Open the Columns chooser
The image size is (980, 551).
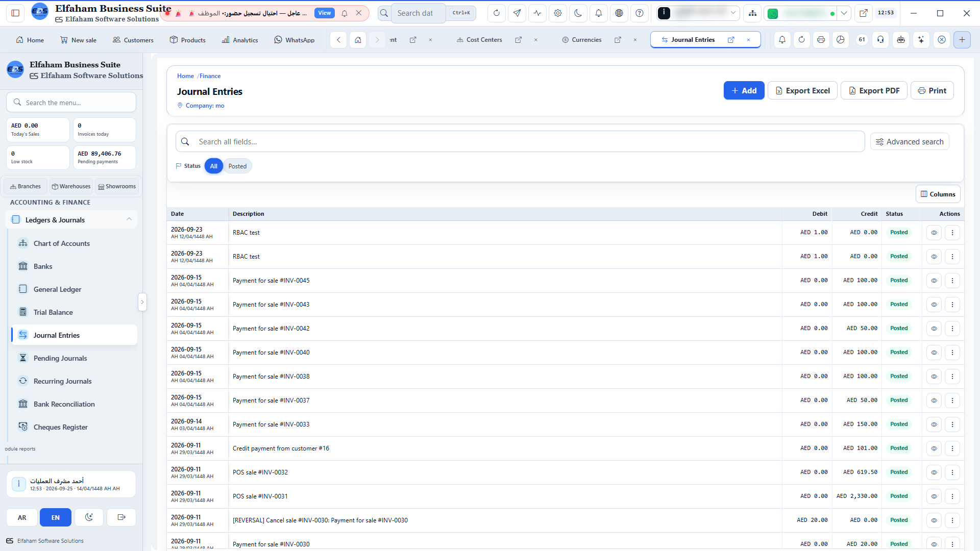[x=938, y=194]
